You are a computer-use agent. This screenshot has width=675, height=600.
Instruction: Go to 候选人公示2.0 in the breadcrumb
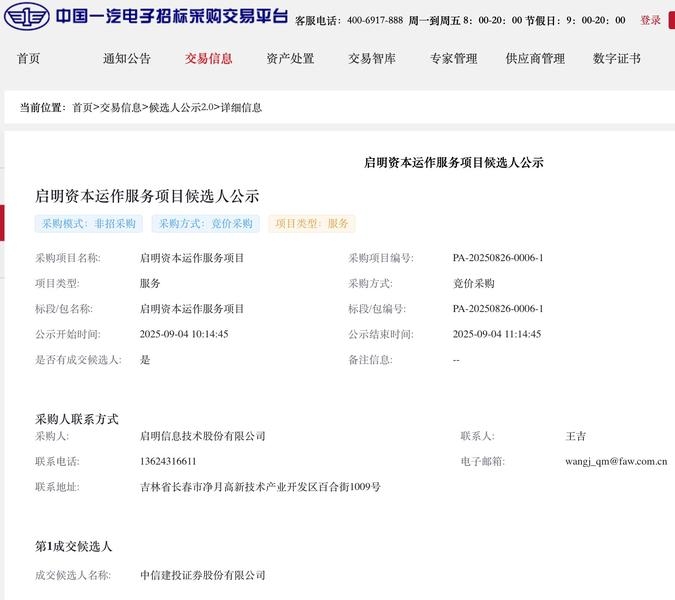coord(181,107)
